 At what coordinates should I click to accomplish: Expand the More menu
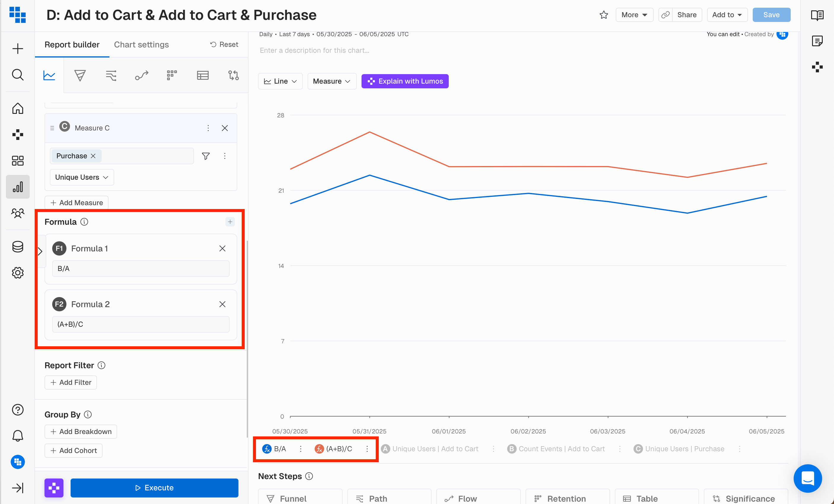pyautogui.click(x=634, y=15)
